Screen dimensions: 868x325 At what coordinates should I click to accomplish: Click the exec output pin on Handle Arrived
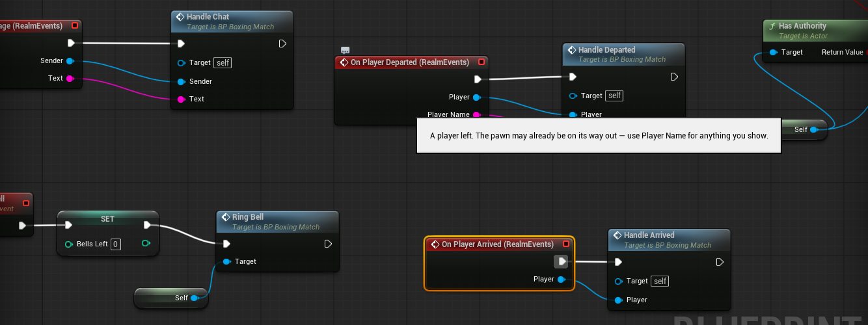tap(720, 262)
